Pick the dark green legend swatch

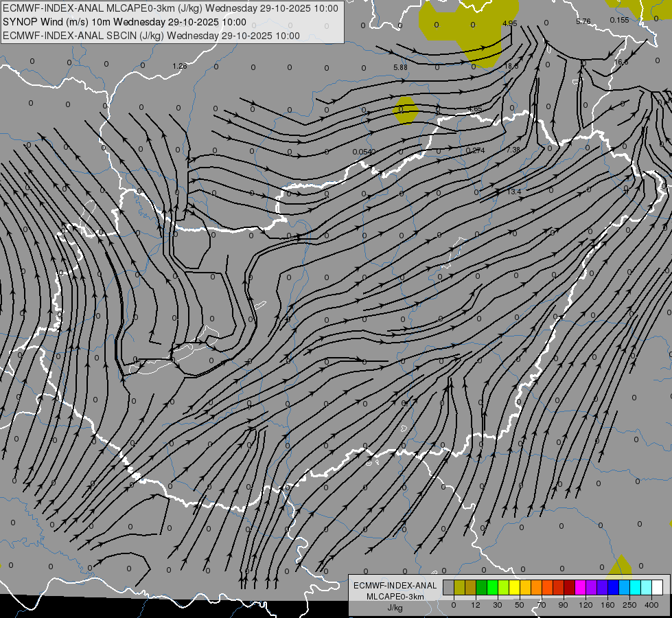coord(482,587)
